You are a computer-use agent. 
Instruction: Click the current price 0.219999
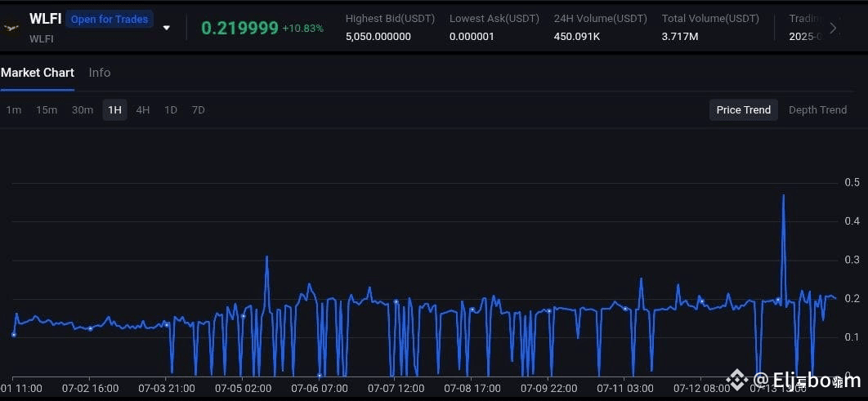click(x=239, y=29)
